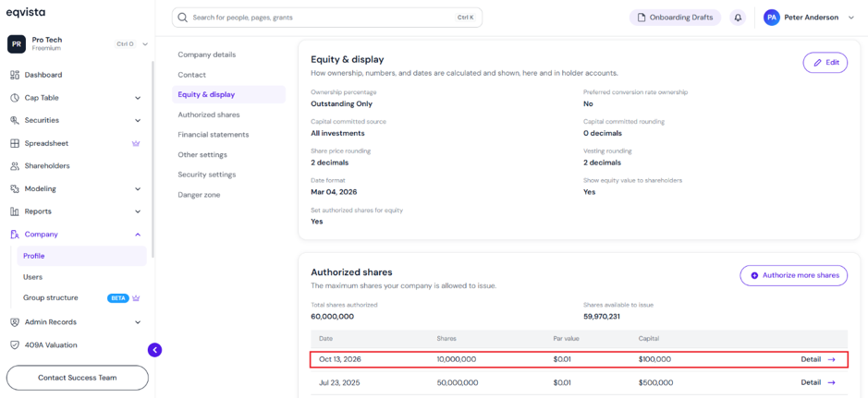Expand the Cap Table menu chevron

[138, 98]
